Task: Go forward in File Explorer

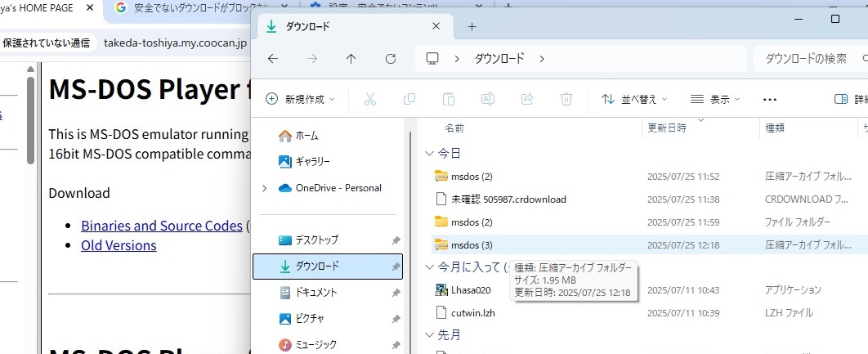Action: [x=312, y=59]
